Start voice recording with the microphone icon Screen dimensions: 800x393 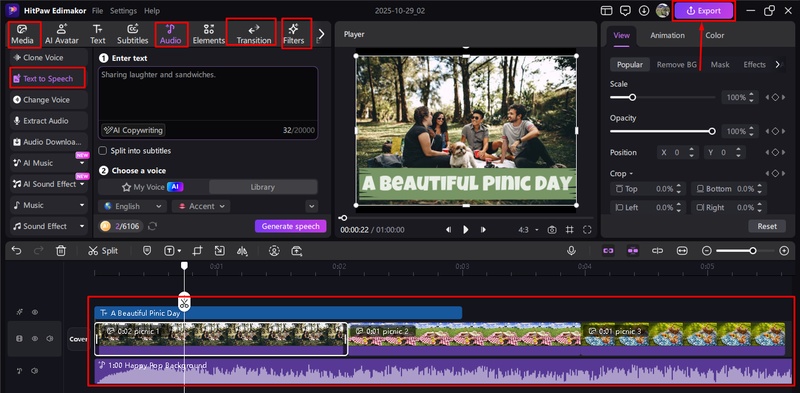pos(571,251)
